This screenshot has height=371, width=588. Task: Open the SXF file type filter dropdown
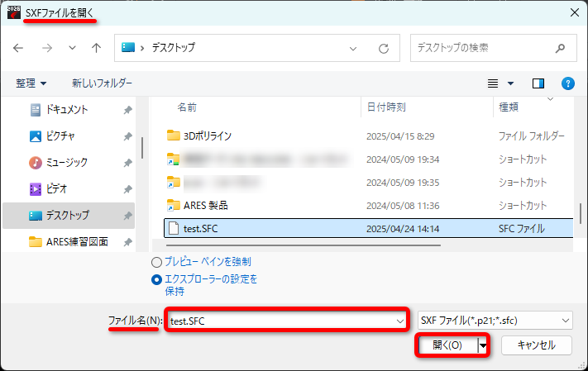(495, 321)
